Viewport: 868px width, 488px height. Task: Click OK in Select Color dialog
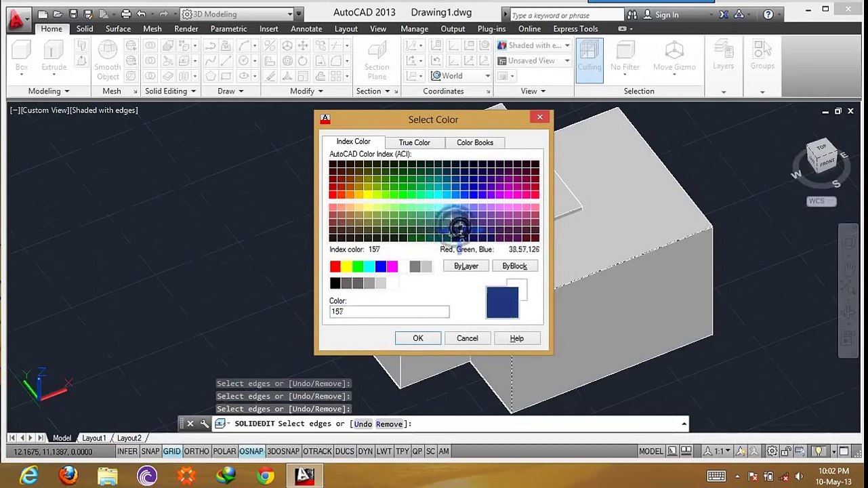coord(418,338)
